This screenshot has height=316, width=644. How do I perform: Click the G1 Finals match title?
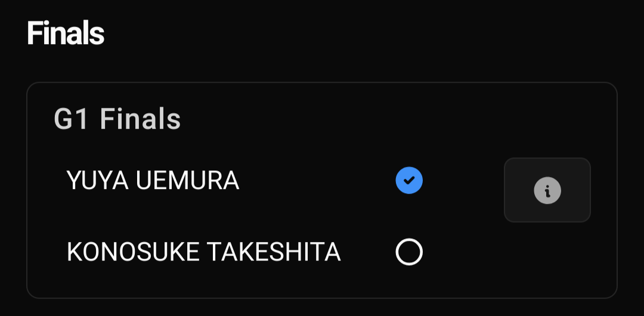coord(117,119)
